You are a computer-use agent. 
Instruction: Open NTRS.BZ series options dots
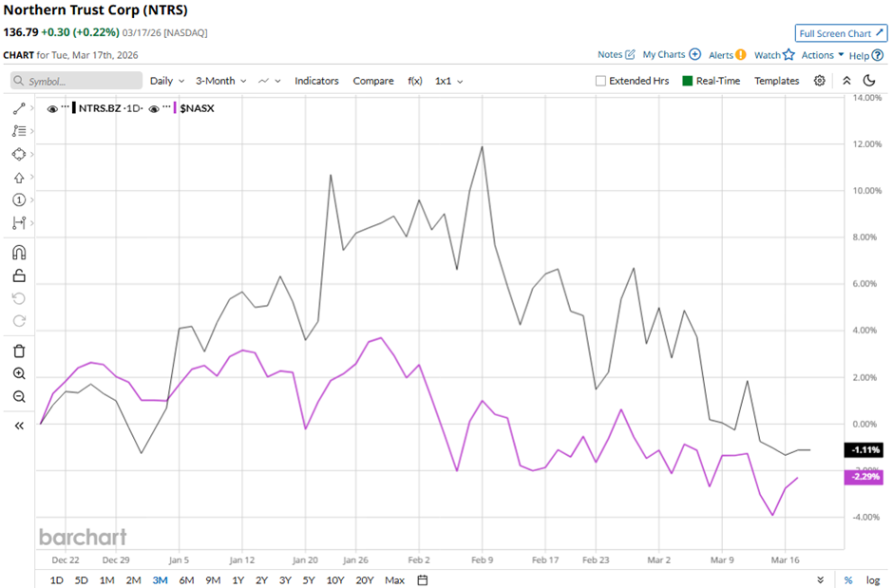(x=65, y=107)
